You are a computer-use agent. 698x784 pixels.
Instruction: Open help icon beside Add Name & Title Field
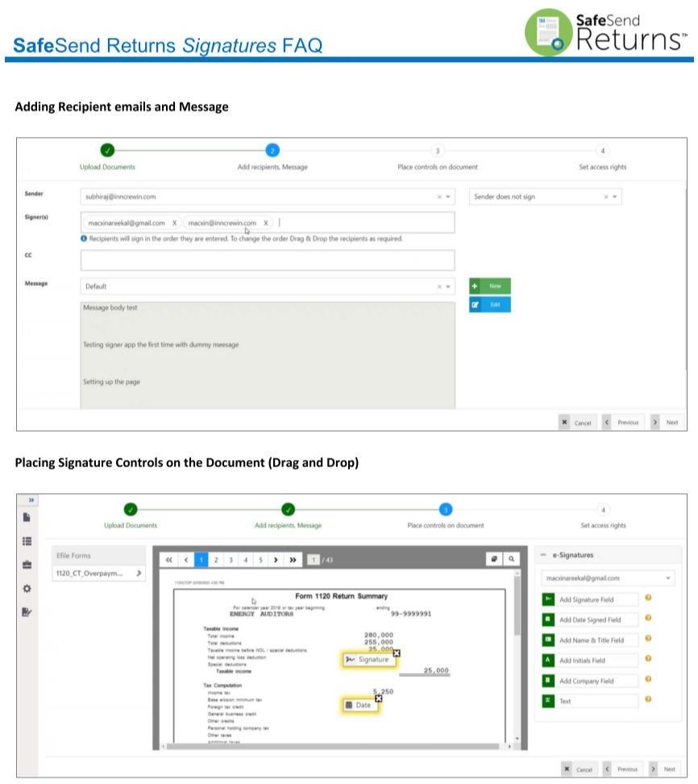[648, 638]
